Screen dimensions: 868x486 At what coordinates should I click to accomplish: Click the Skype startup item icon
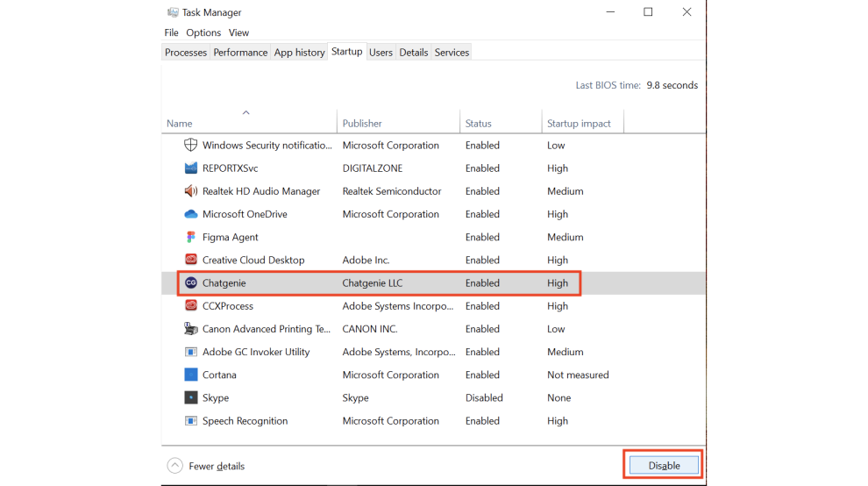[x=190, y=398]
